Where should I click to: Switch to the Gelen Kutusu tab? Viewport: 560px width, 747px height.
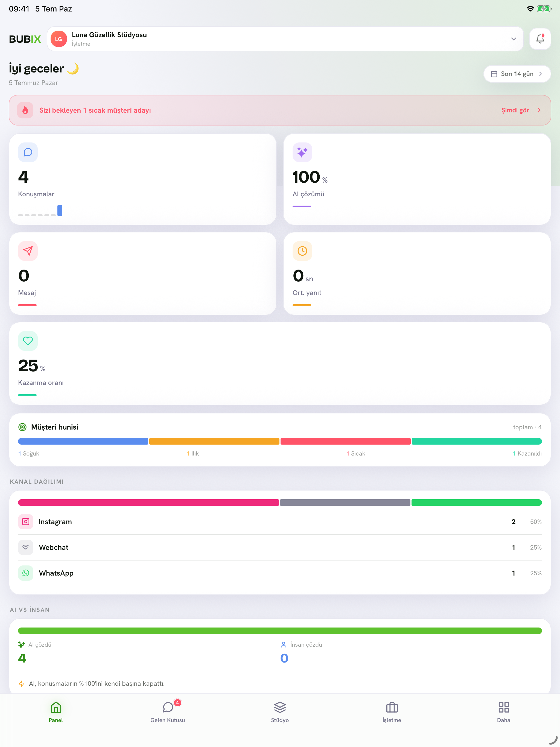point(168,712)
